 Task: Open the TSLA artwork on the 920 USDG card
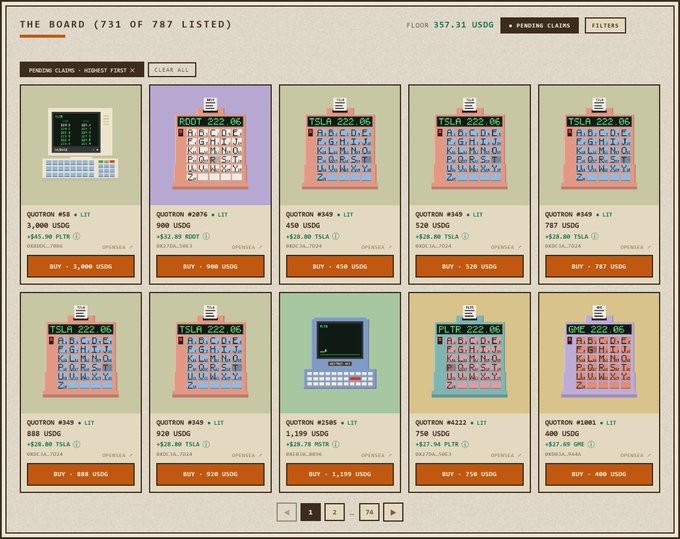pos(210,353)
